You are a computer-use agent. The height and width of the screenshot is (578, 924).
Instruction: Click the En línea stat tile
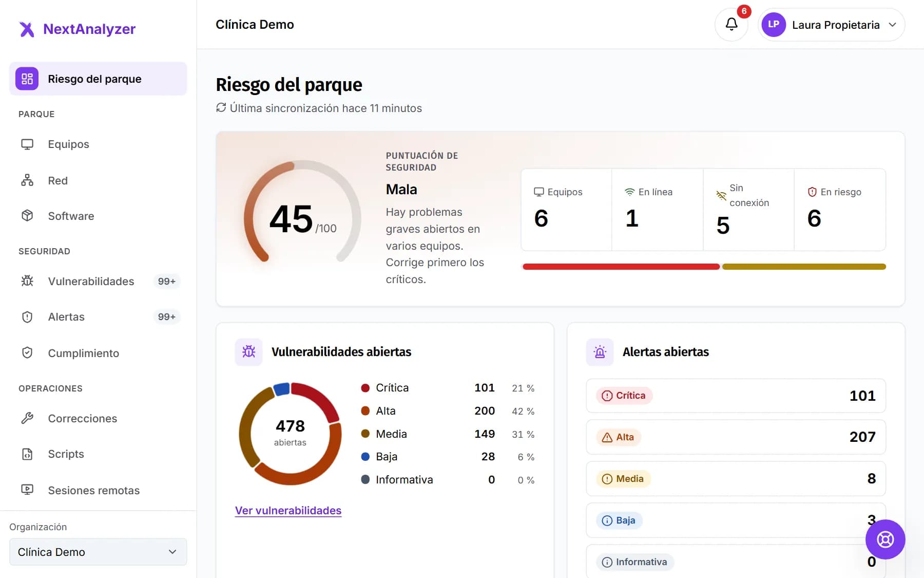tap(658, 210)
